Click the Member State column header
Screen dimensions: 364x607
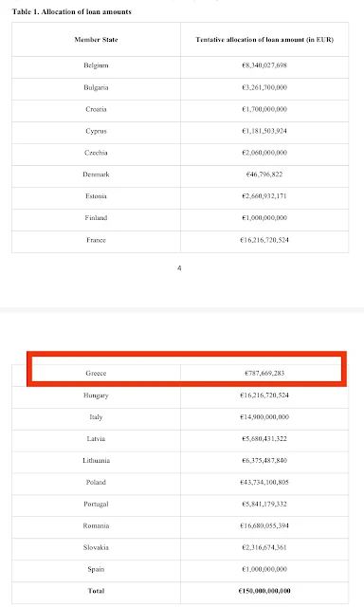coord(96,40)
